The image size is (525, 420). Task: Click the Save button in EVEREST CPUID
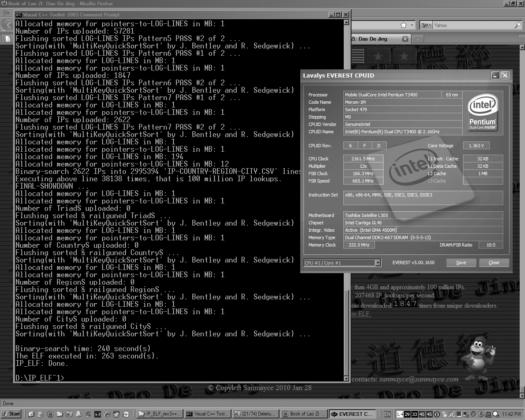(461, 262)
